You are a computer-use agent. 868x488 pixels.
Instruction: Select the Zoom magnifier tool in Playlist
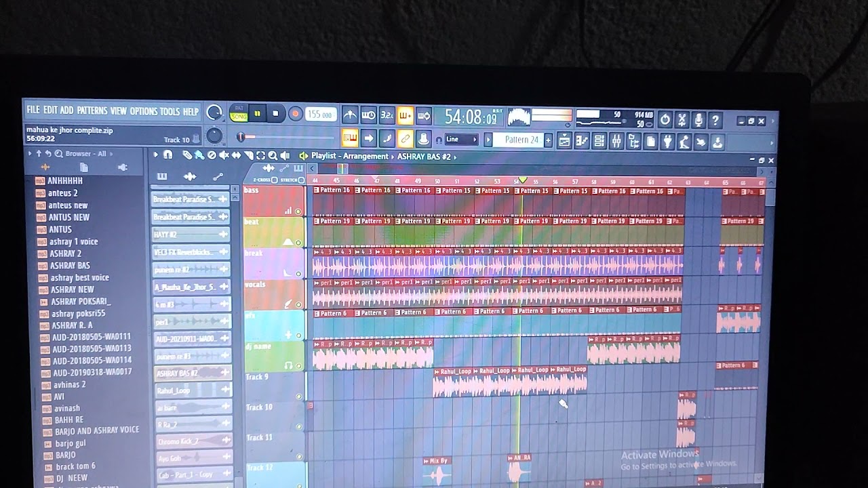pyautogui.click(x=273, y=155)
